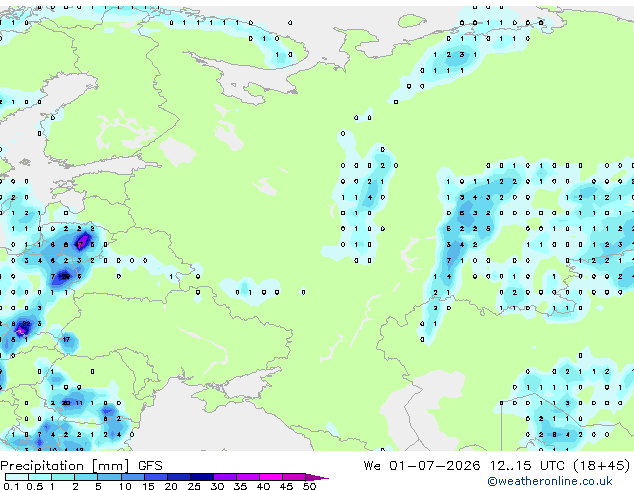The height and width of the screenshot is (490, 634).
Task: Pick the legend swatch between 10 and 15
Action: click(132, 477)
